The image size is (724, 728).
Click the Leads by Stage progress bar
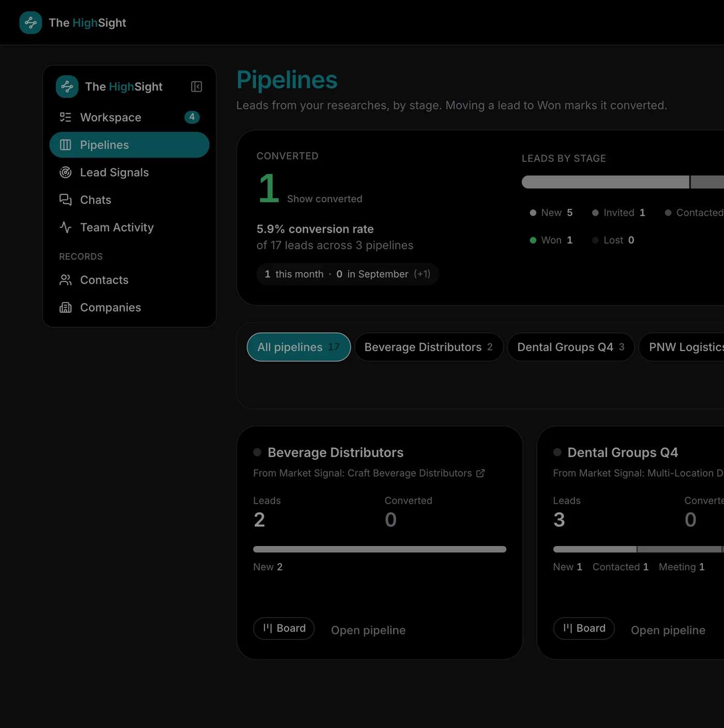(623, 182)
